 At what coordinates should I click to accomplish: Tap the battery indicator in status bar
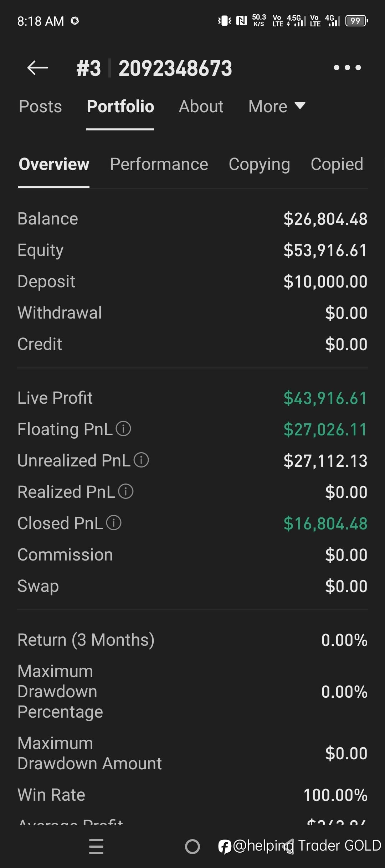356,21
